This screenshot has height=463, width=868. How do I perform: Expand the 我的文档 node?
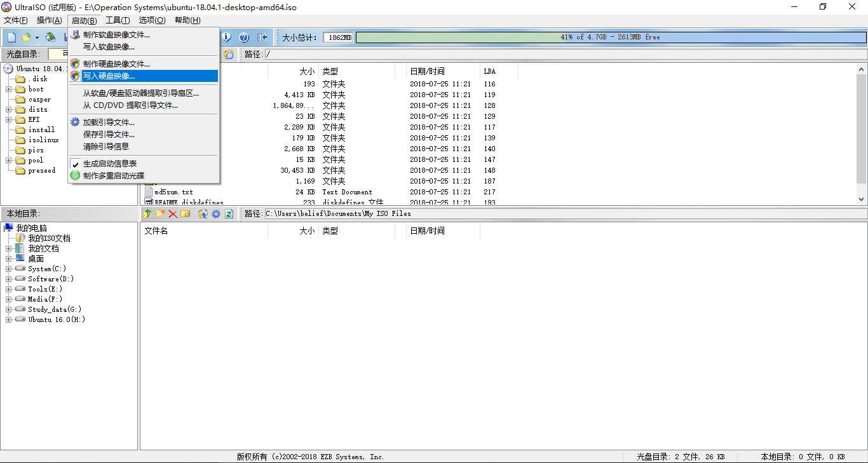click(10, 248)
